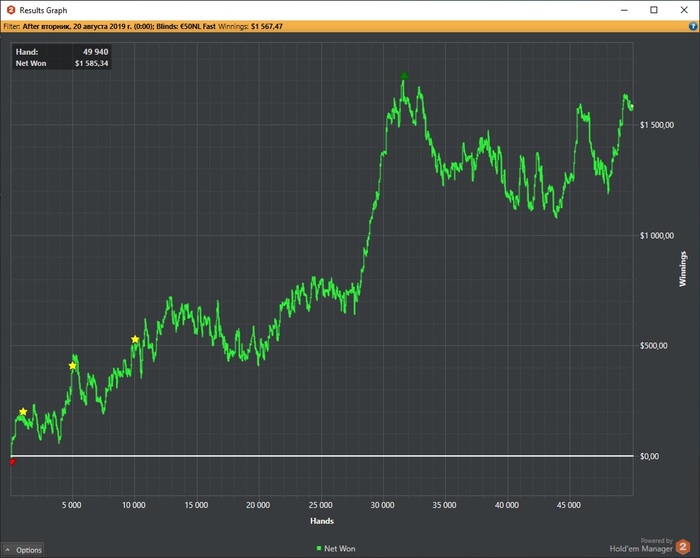The width and height of the screenshot is (700, 558).
Task: Click the '$1 500,00' axis label
Action: click(657, 125)
